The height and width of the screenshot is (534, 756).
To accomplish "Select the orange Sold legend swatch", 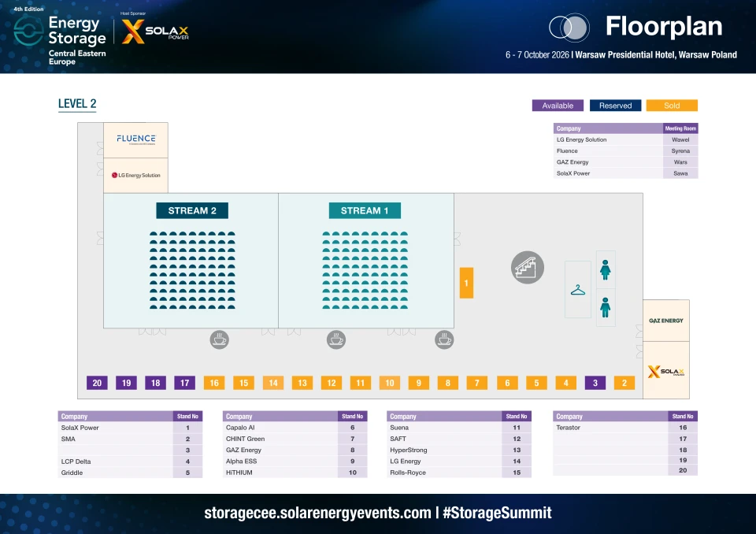I will point(672,106).
